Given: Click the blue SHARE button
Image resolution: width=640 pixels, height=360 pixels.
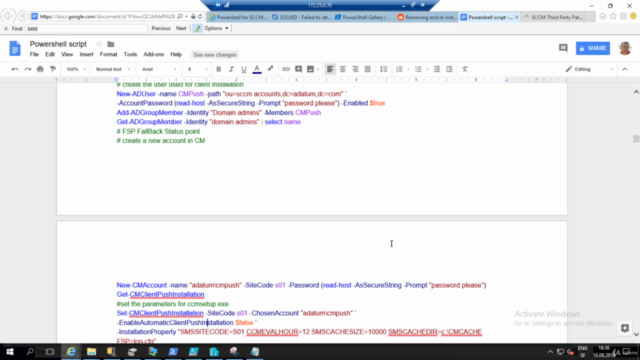Looking at the screenshot, I should coord(593,48).
